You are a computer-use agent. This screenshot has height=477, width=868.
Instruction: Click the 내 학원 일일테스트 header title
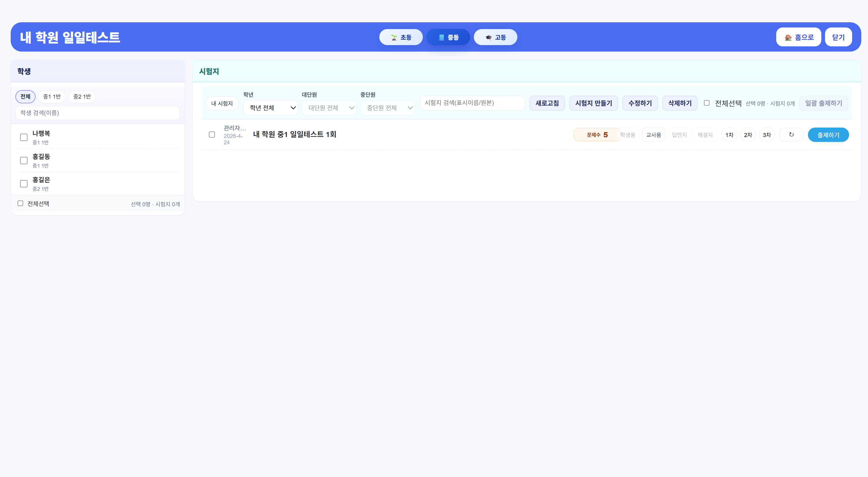coord(70,37)
